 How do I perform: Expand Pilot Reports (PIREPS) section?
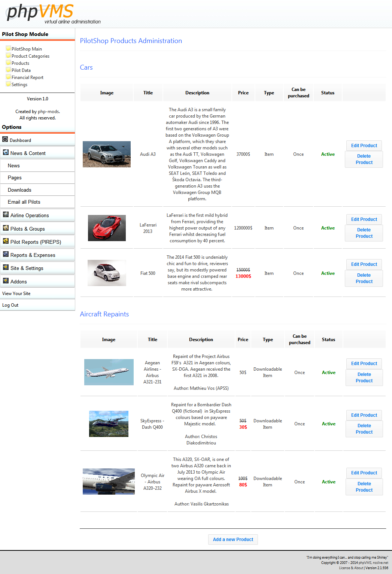click(37, 242)
